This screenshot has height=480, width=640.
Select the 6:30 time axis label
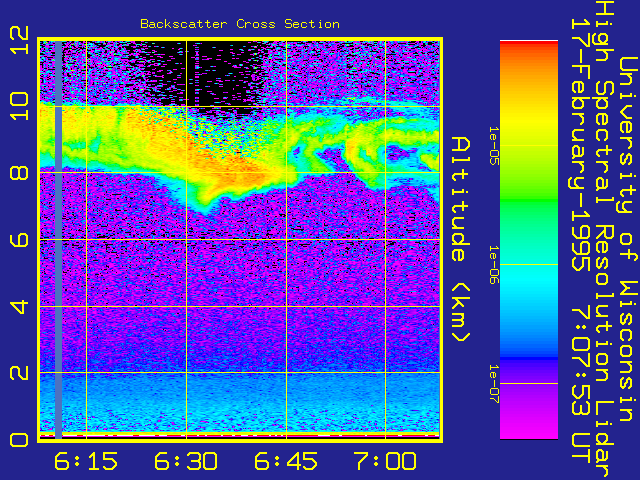click(x=186, y=462)
